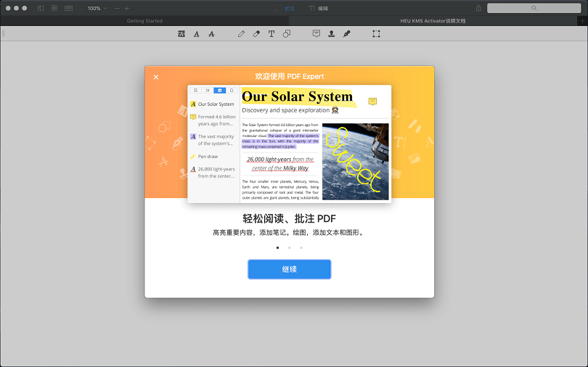Go to the first onboarding page dot

pos(277,248)
